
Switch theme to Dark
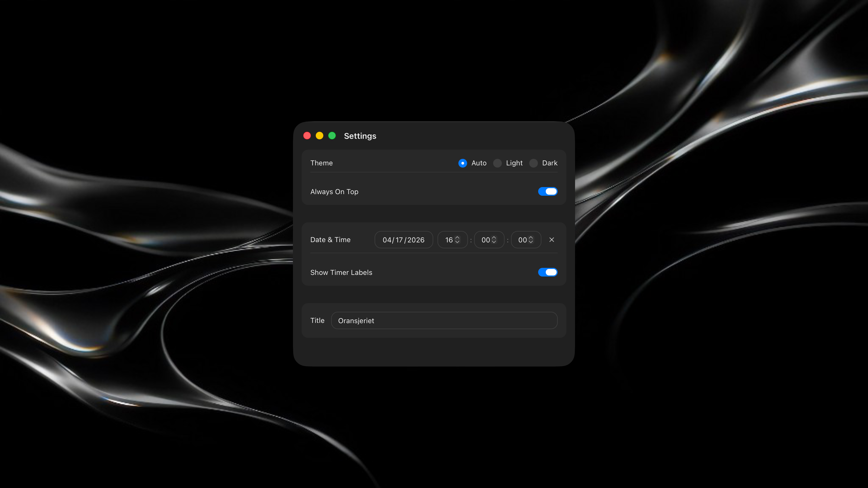coord(533,163)
